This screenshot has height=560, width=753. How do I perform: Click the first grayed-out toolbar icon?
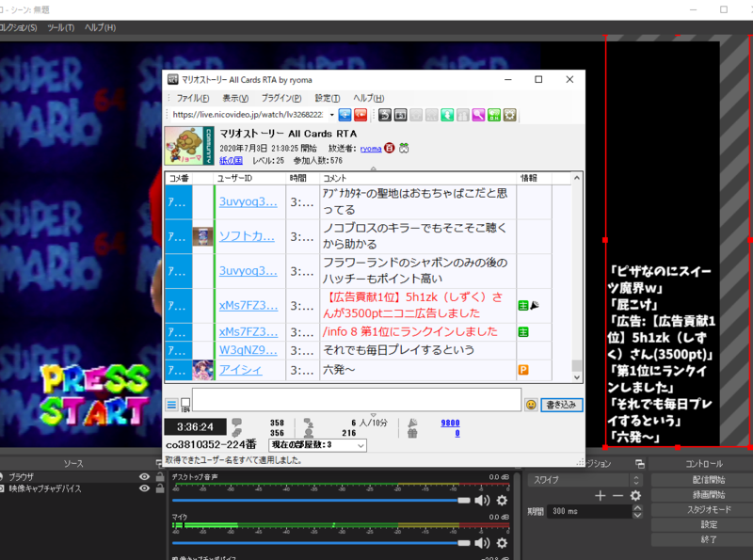pyautogui.click(x=416, y=115)
